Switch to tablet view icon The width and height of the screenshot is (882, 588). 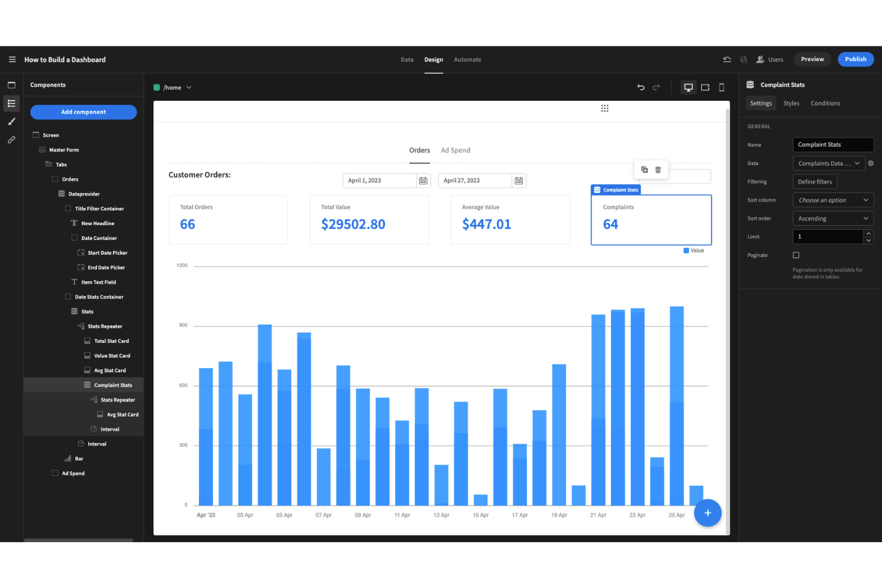pos(705,87)
